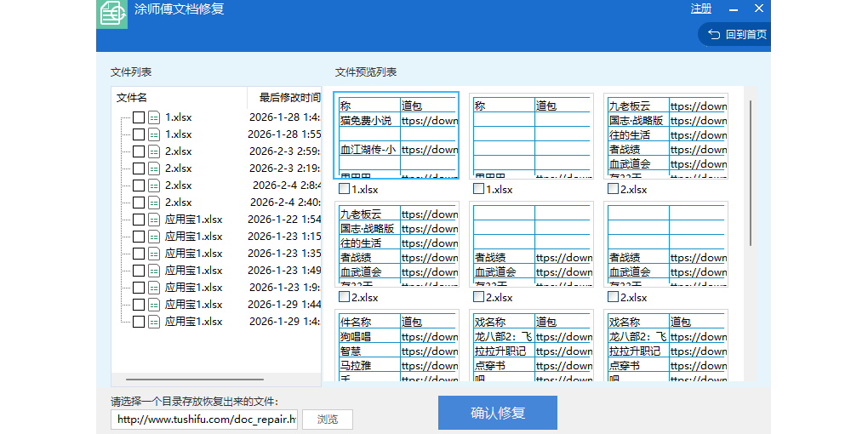Click file icon of 1.xlsx modified 2026-1-28 1:55
The width and height of the screenshot is (868, 434).
click(x=154, y=134)
